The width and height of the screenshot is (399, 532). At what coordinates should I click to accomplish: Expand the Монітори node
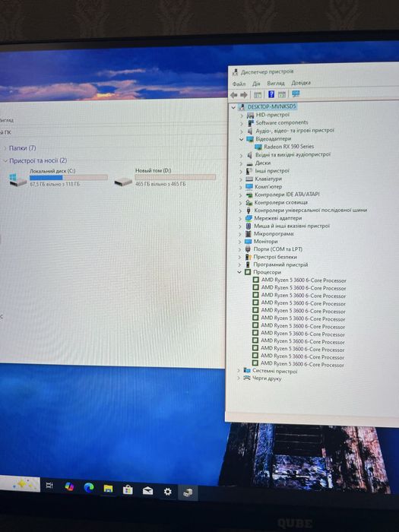click(240, 242)
